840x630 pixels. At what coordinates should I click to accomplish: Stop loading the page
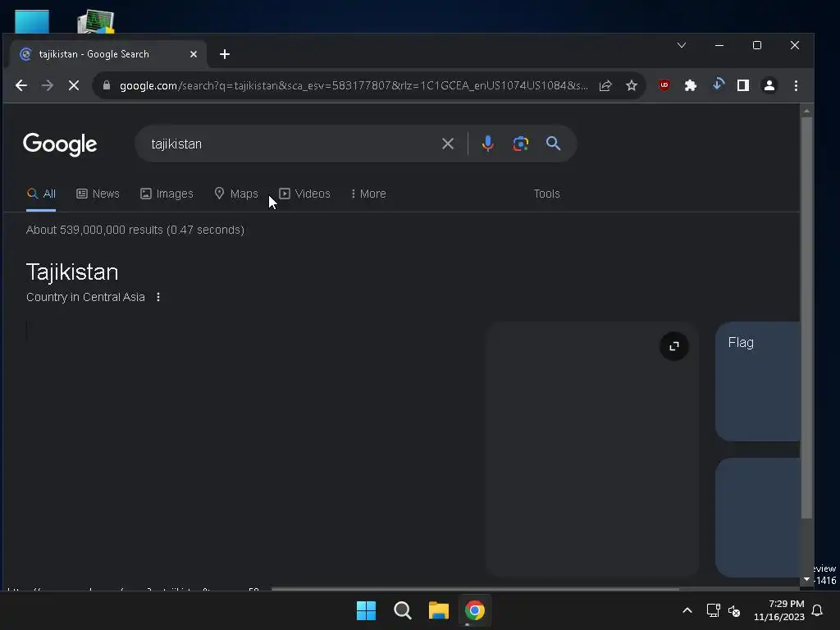pos(74,85)
